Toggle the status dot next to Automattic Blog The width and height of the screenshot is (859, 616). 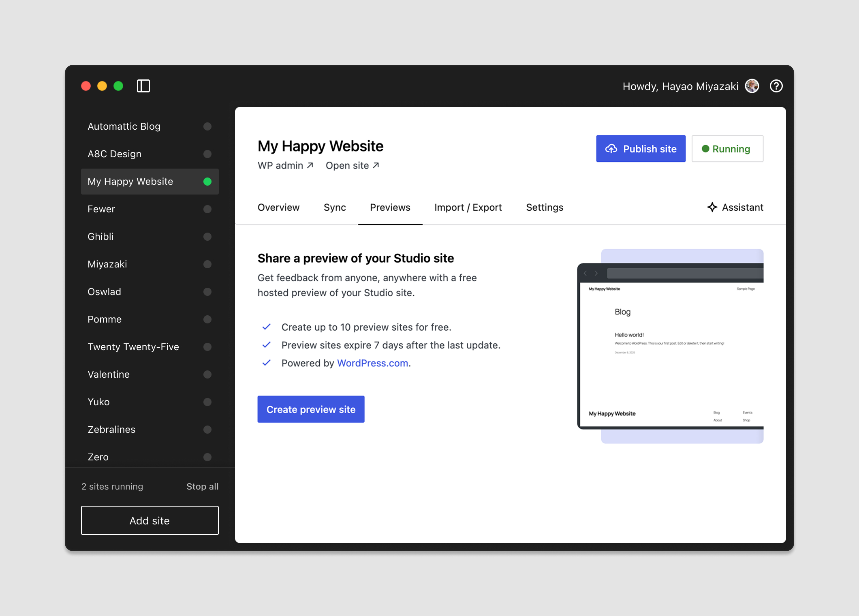coord(207,126)
